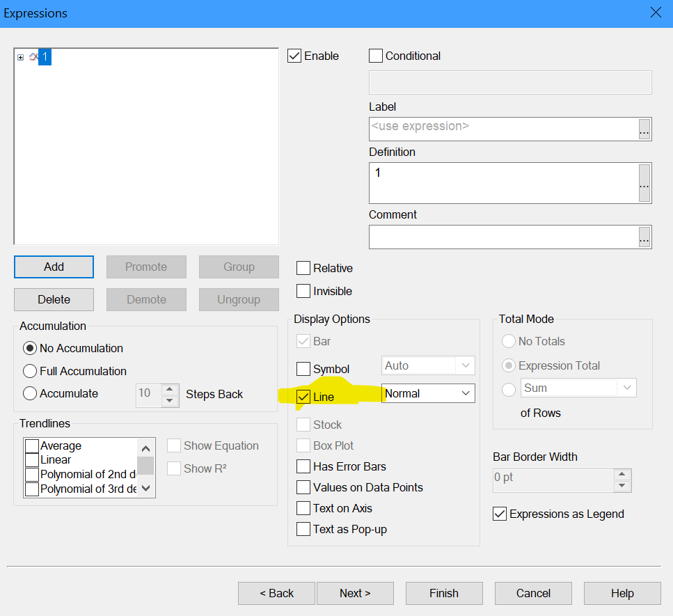Select the No Totals radio button
This screenshot has height=616, width=673.
pos(509,341)
